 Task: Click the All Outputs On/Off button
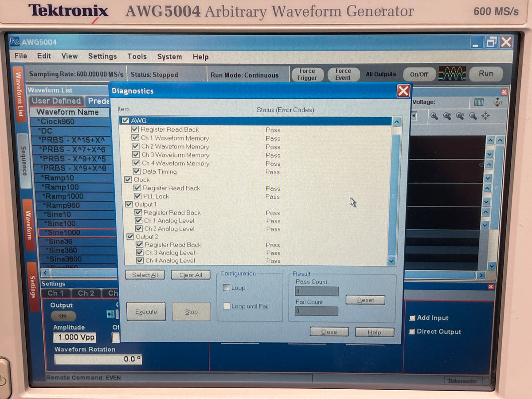point(419,74)
